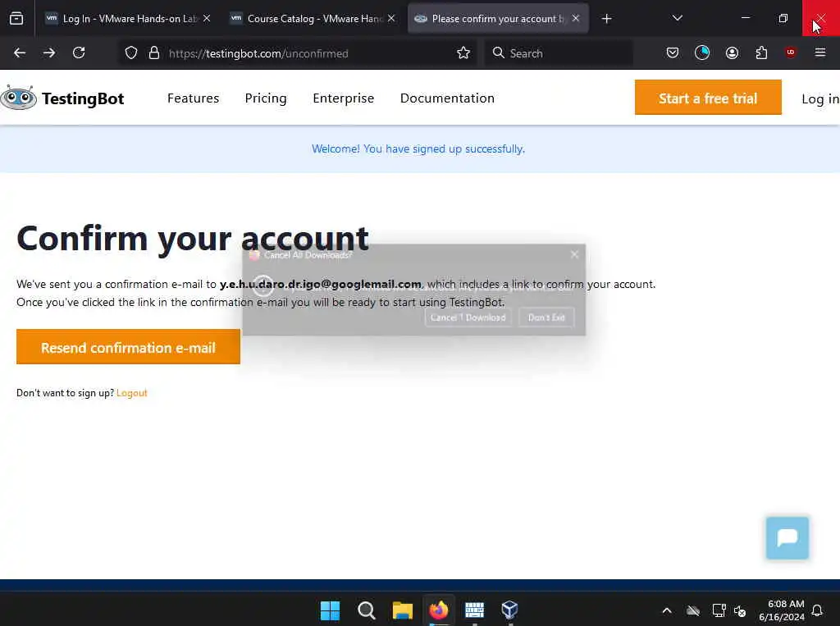Show hidden system tray icons
Screen dimensions: 840x626
(x=667, y=610)
